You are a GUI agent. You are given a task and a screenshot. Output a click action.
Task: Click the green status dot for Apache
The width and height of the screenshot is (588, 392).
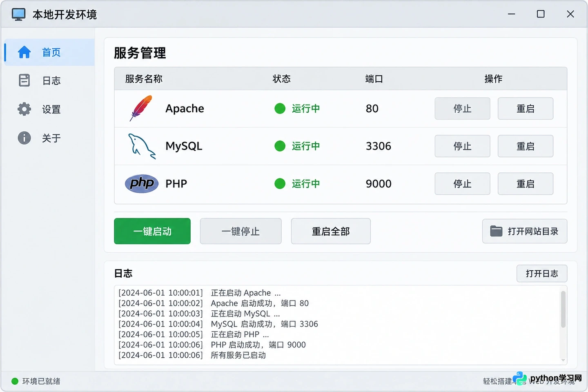tap(280, 109)
